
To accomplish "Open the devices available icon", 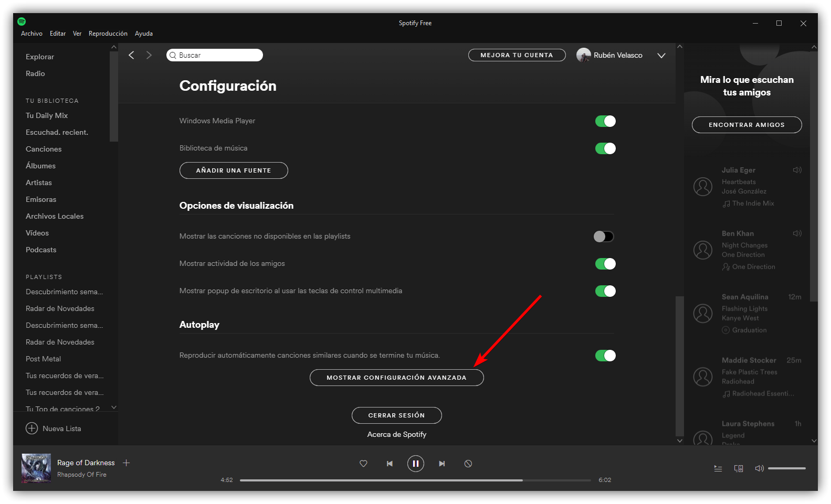I will pyautogui.click(x=739, y=468).
